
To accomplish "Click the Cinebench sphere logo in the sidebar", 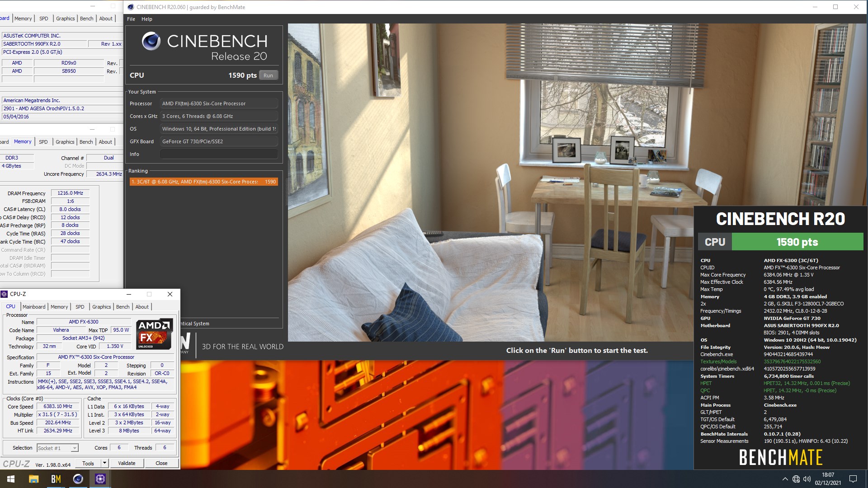I will coord(151,41).
